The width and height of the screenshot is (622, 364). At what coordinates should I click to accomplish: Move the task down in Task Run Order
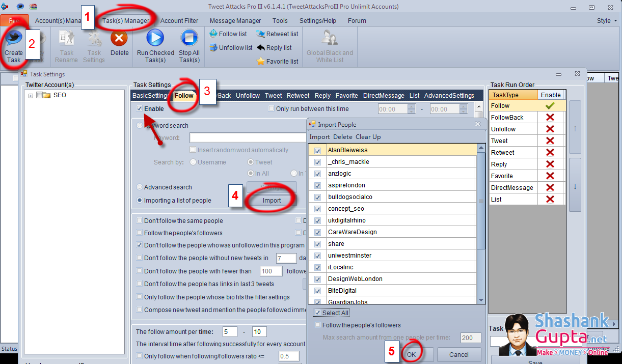pos(575,186)
